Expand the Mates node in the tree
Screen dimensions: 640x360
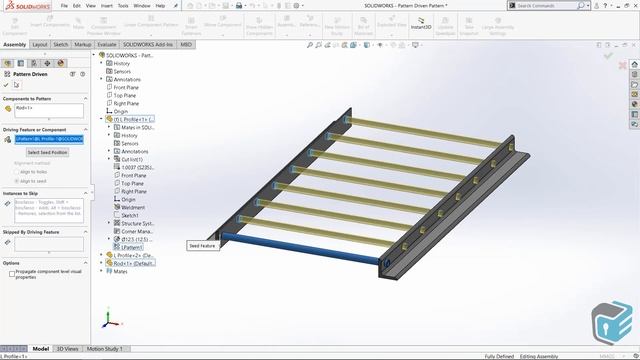101,271
